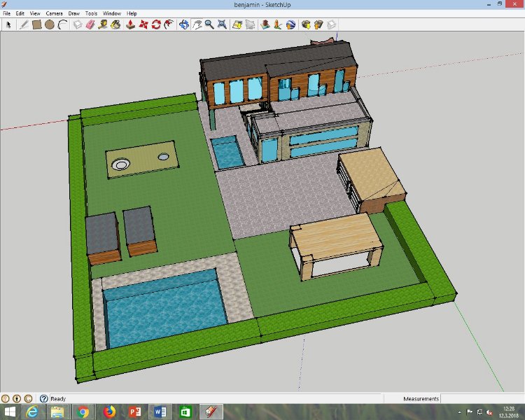Expand the Tools menu
The image size is (525, 420).
(x=91, y=13)
